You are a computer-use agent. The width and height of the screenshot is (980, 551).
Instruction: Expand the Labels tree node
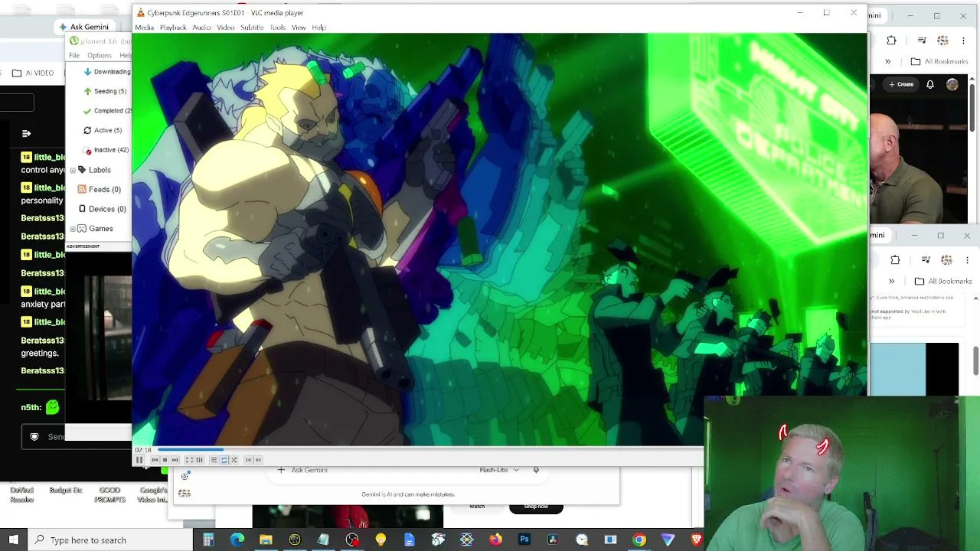(73, 170)
